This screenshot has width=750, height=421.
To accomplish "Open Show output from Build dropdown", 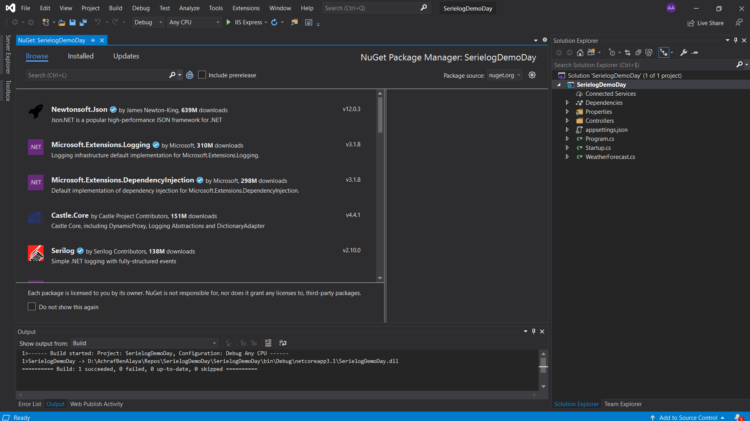I will (144, 343).
